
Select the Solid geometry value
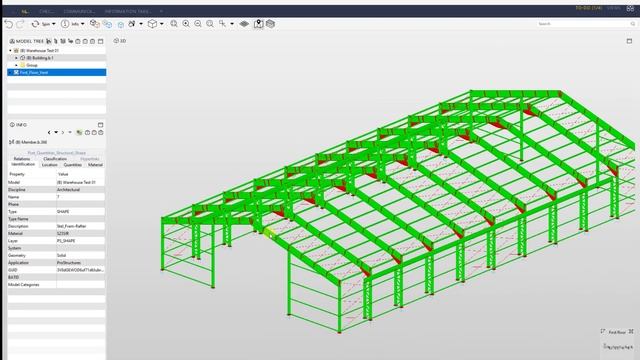[80, 256]
